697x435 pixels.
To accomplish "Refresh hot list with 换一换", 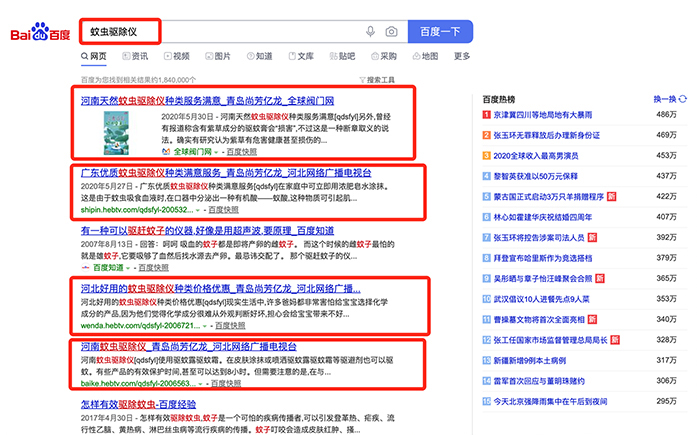I will pos(670,99).
